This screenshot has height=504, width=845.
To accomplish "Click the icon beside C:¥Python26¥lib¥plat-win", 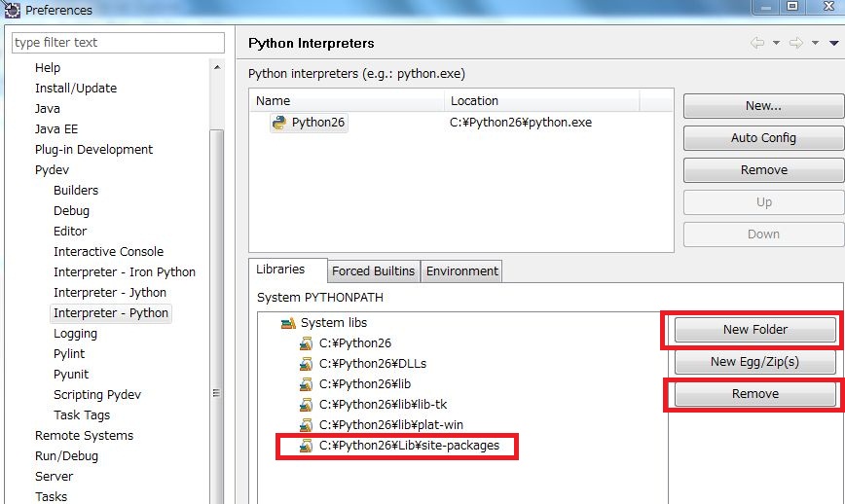I will tap(306, 425).
